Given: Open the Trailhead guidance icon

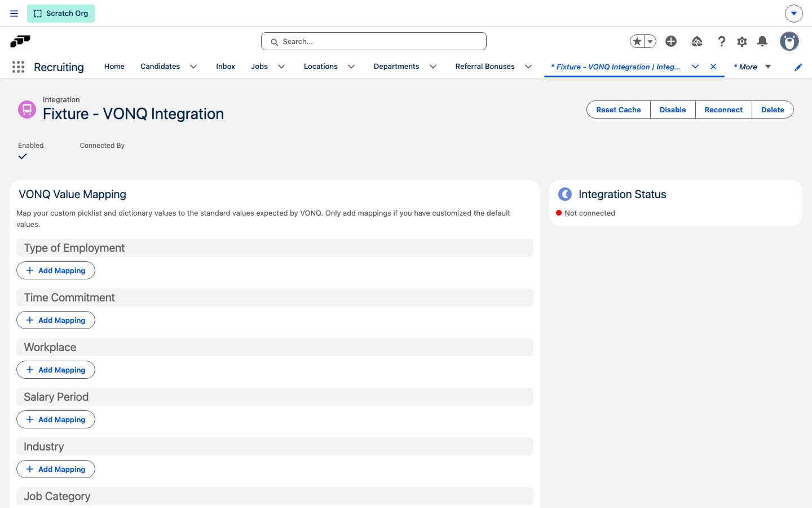Looking at the screenshot, I should [697, 41].
